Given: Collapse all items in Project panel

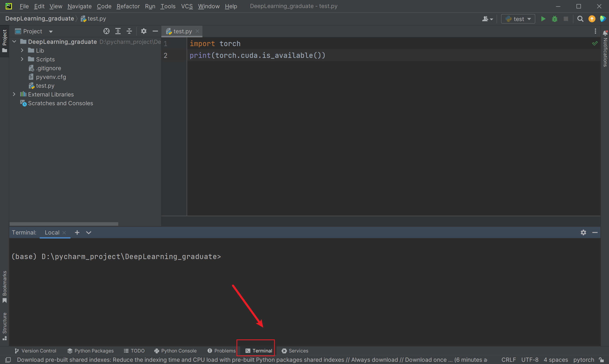Looking at the screenshot, I should click(129, 31).
